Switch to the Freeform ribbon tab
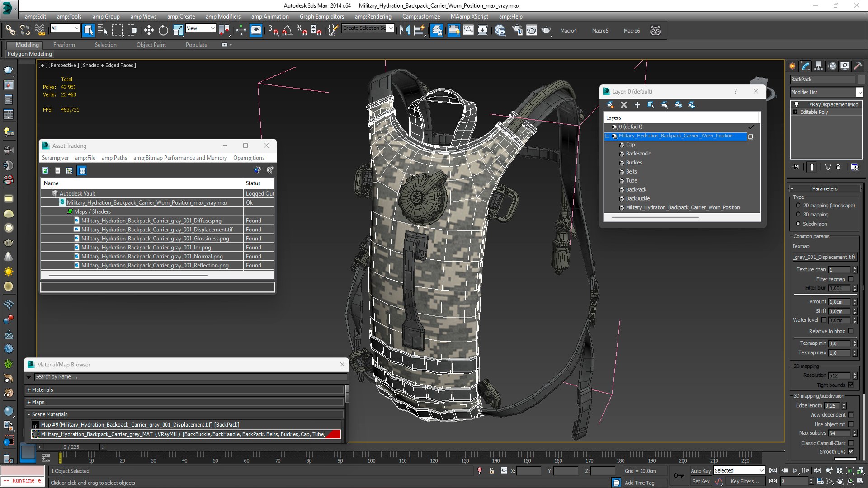 (x=64, y=45)
